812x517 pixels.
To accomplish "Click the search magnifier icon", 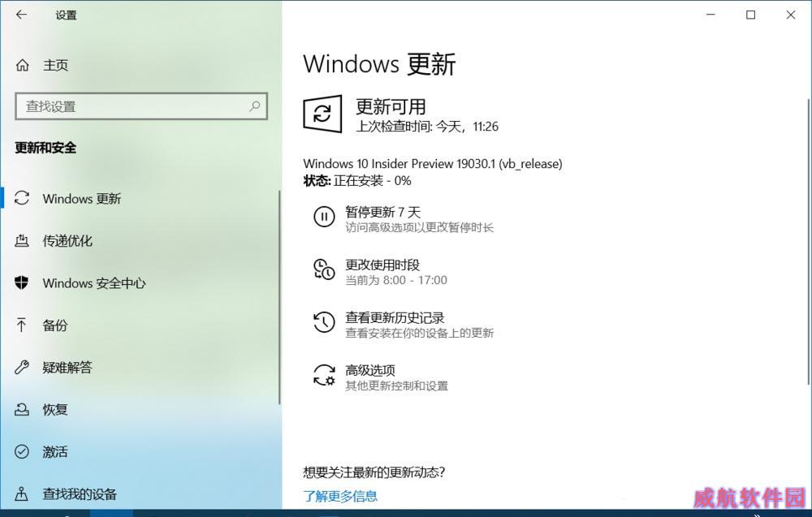I will coord(254,106).
